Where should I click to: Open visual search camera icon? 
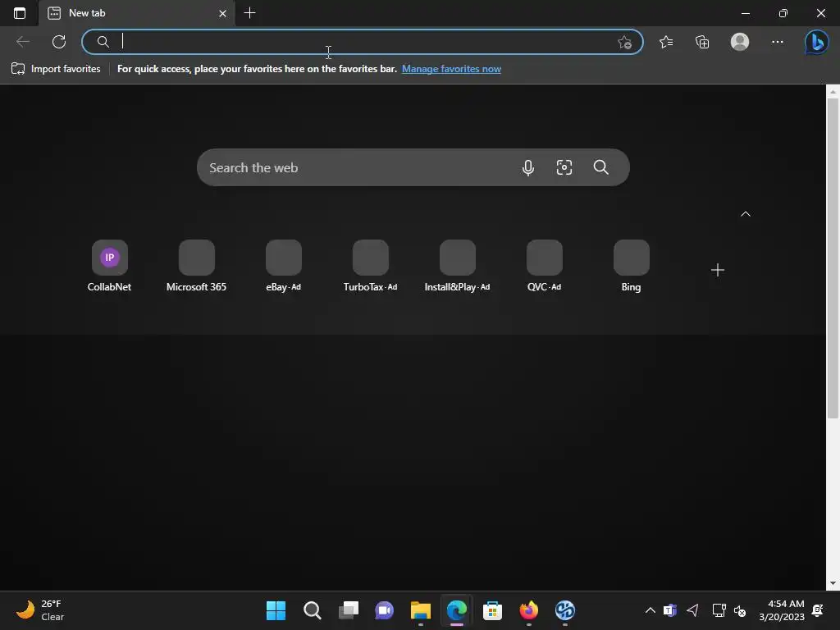click(564, 167)
